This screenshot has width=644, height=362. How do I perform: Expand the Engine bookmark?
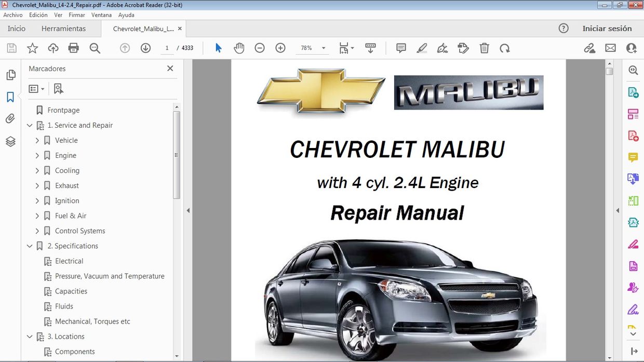37,155
